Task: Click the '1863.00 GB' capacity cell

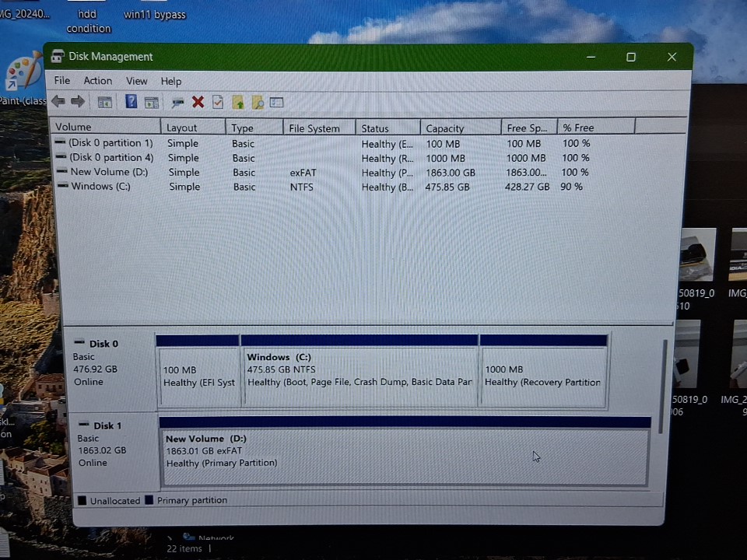Action: pyautogui.click(x=451, y=173)
